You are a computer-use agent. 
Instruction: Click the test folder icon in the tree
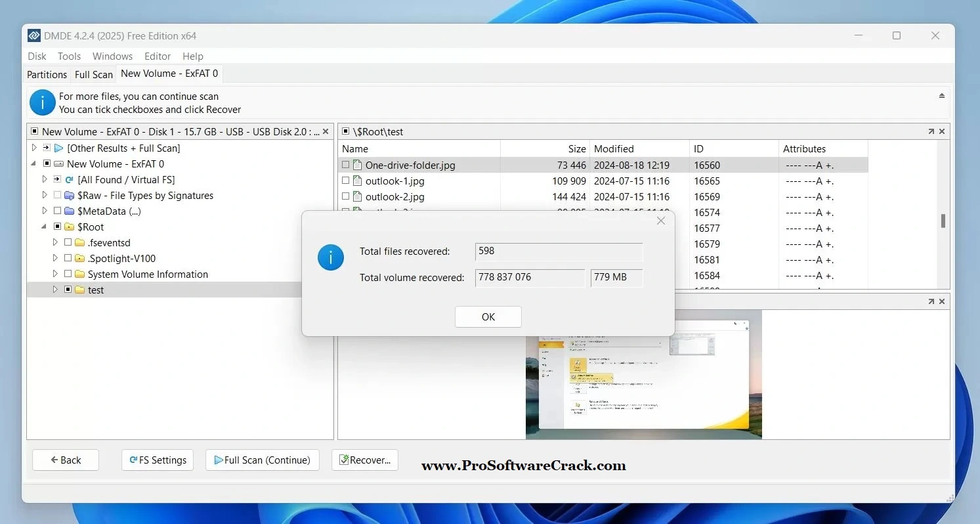79,290
